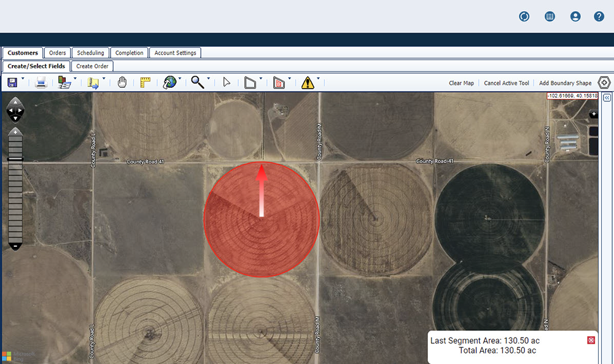Click the coordinates readout box
The height and width of the screenshot is (364, 614).
[x=572, y=96]
